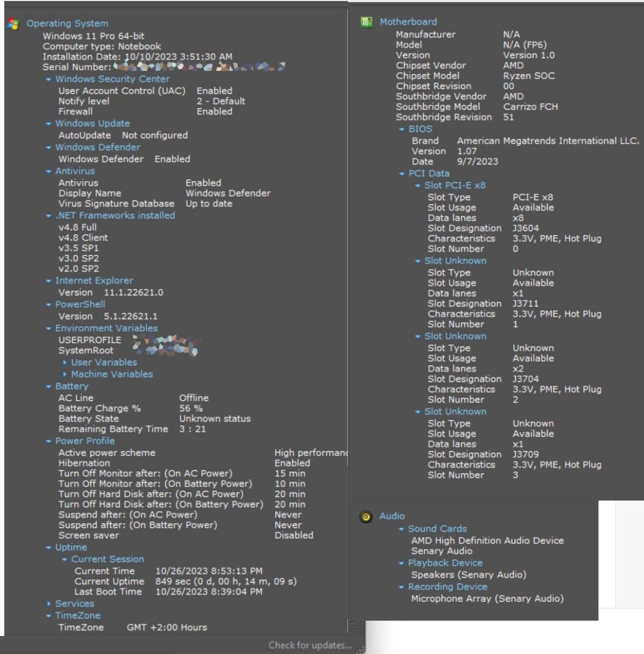Select PowerShell version 5.1.22621.1
The image size is (644, 654).
pos(108,317)
